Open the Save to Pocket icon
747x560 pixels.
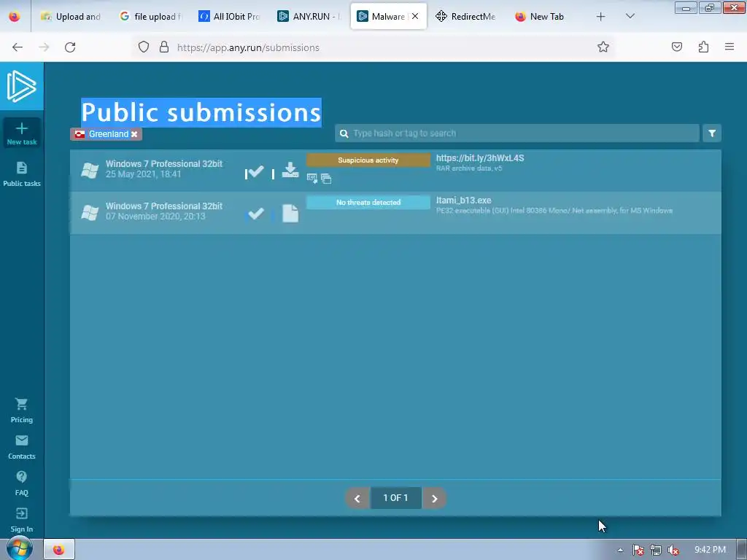tap(677, 47)
